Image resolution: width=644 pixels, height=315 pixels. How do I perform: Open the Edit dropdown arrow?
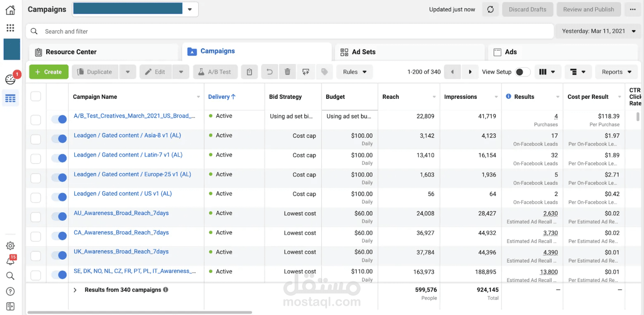click(x=181, y=72)
